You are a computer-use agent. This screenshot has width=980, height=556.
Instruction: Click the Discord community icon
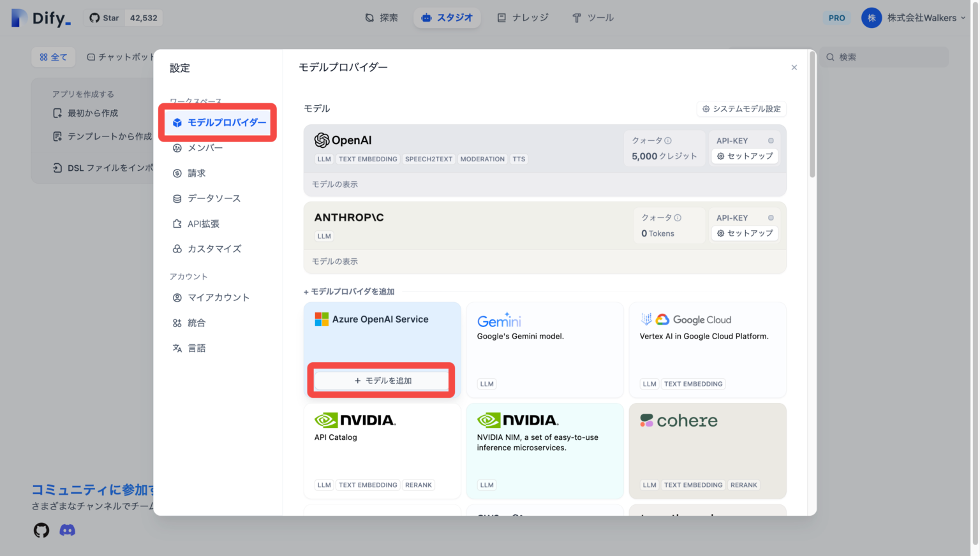pyautogui.click(x=67, y=530)
